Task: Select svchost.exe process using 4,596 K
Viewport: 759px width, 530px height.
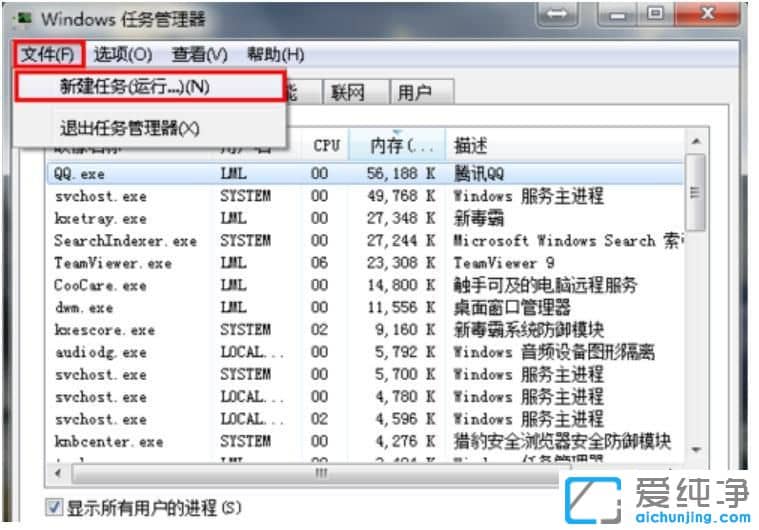Action: [x=365, y=419]
